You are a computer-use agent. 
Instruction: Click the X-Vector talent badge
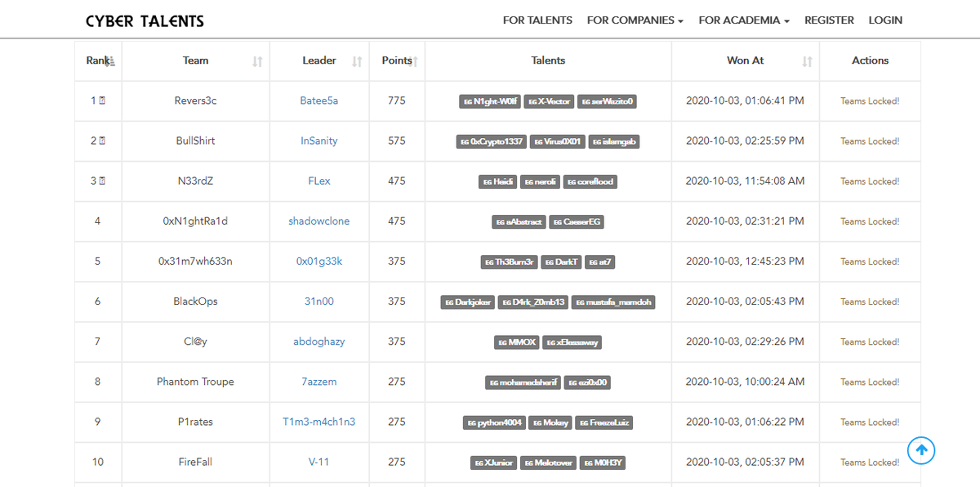(x=550, y=101)
